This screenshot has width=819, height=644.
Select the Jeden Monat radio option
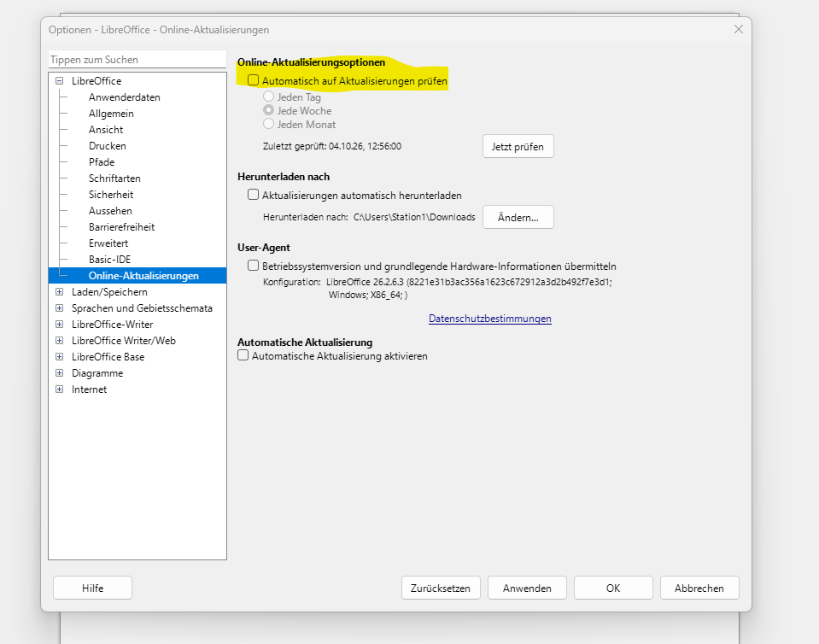[268, 124]
